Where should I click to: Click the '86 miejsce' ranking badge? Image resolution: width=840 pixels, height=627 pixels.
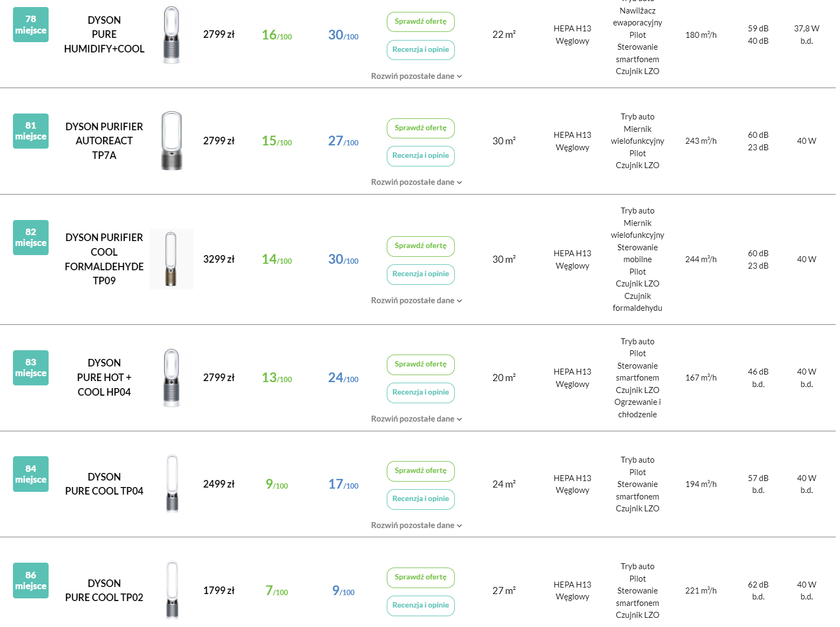[x=31, y=581]
